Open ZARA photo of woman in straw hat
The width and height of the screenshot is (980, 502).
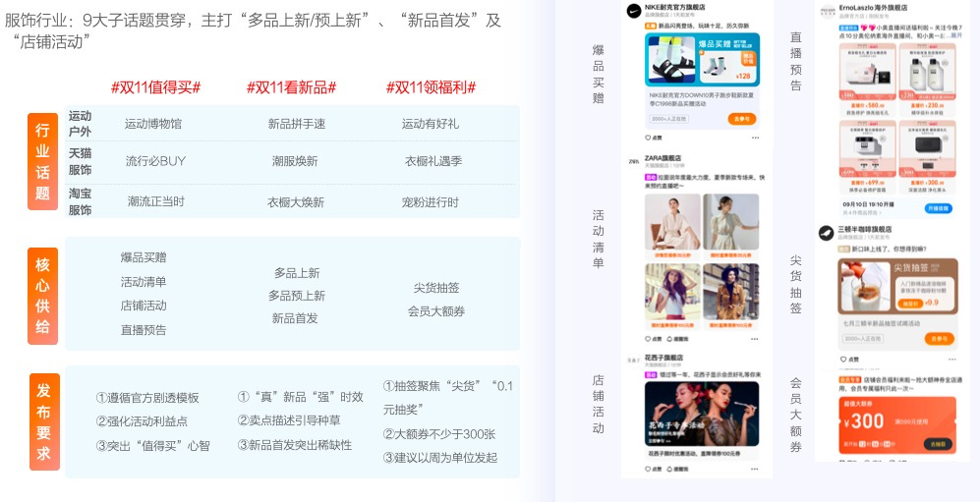(672, 293)
